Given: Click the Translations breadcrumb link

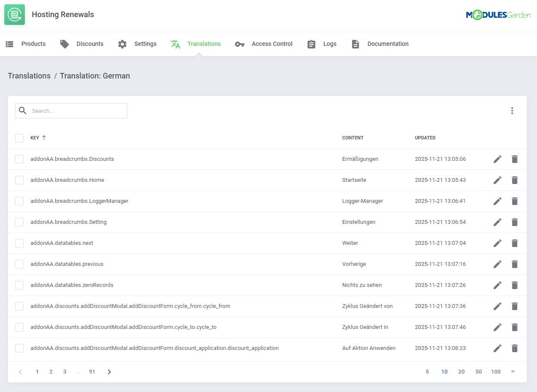Looking at the screenshot, I should point(29,76).
